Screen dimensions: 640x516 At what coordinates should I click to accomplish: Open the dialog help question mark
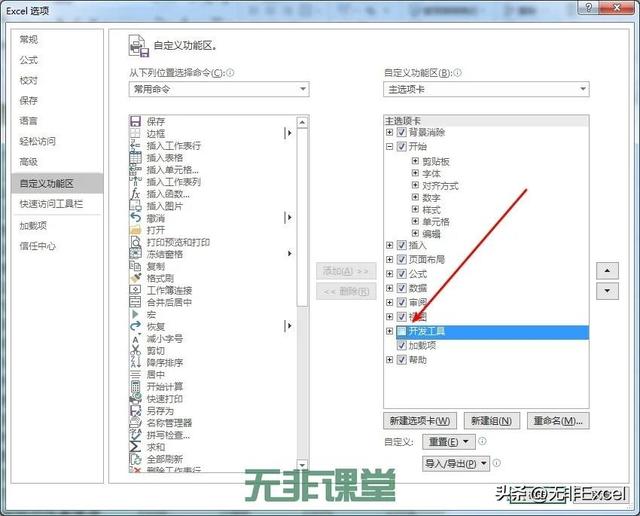click(589, 7)
